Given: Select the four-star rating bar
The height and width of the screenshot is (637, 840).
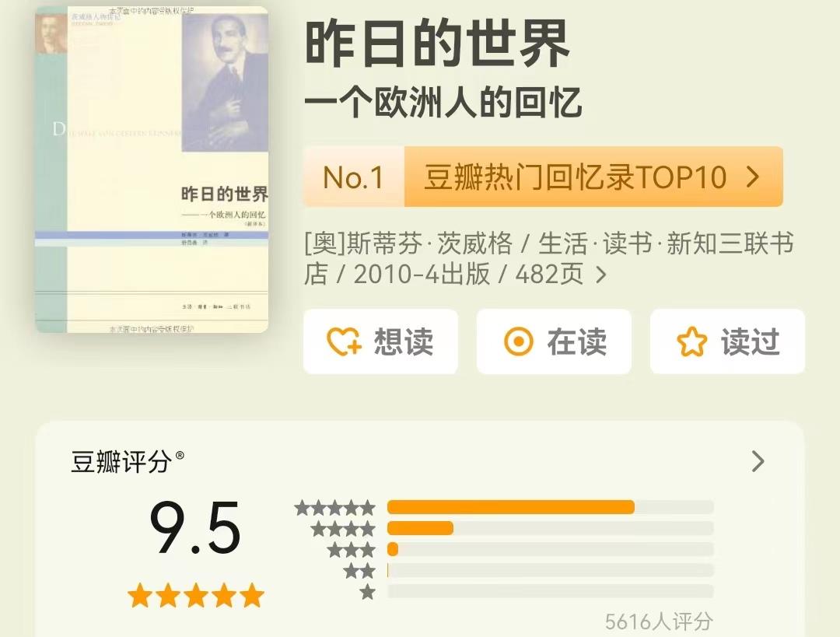Looking at the screenshot, I should [550, 528].
